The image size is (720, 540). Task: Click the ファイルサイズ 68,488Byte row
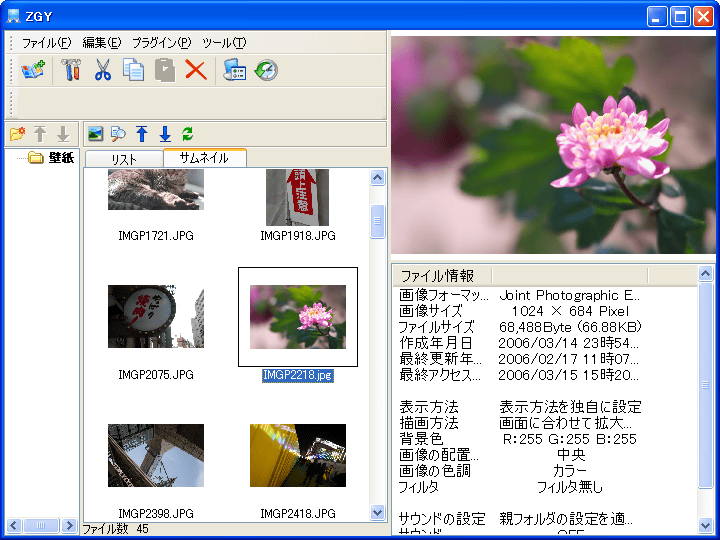coord(520,327)
